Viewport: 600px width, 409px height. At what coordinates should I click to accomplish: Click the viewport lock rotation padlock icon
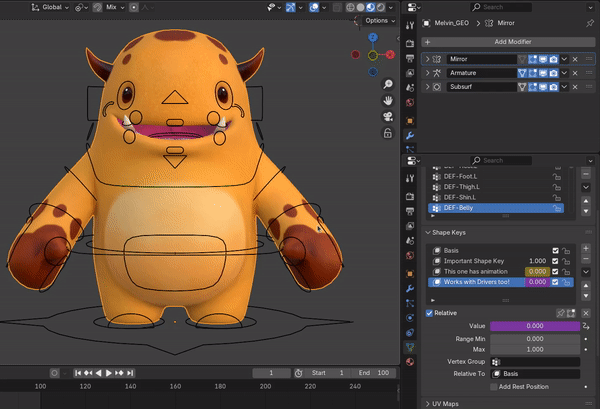tap(388, 133)
